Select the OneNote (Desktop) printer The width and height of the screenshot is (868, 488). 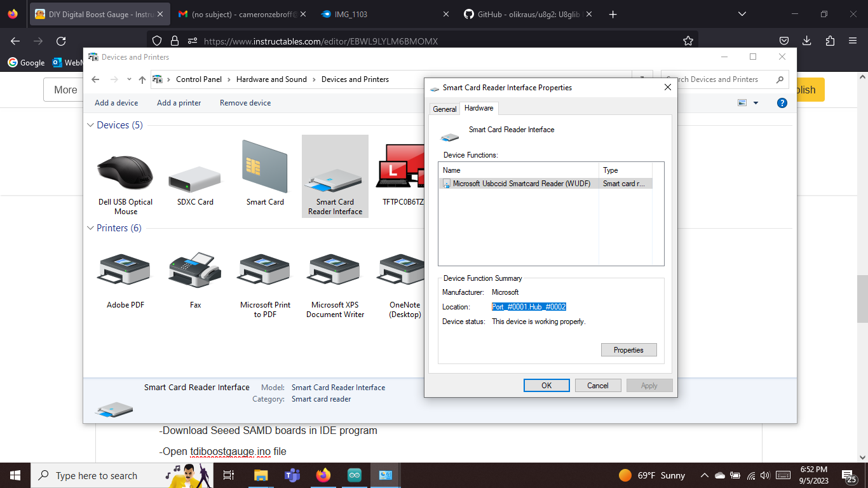coord(405,285)
